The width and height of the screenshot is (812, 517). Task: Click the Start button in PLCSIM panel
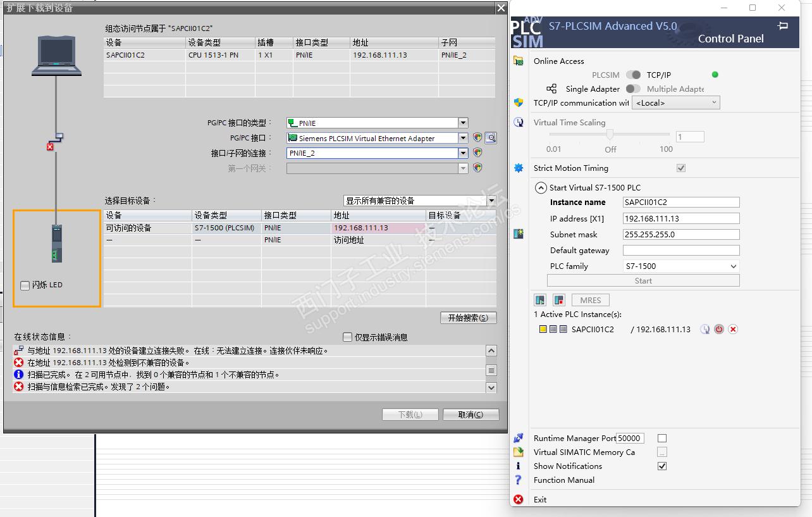pos(643,281)
